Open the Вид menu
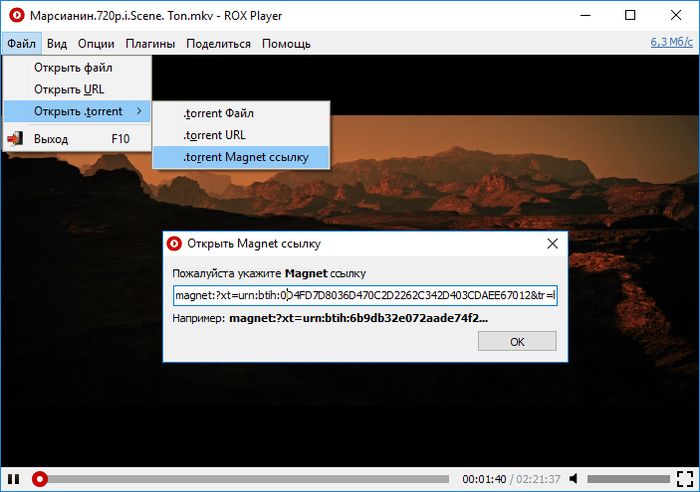The width and height of the screenshot is (700, 492). tap(57, 43)
